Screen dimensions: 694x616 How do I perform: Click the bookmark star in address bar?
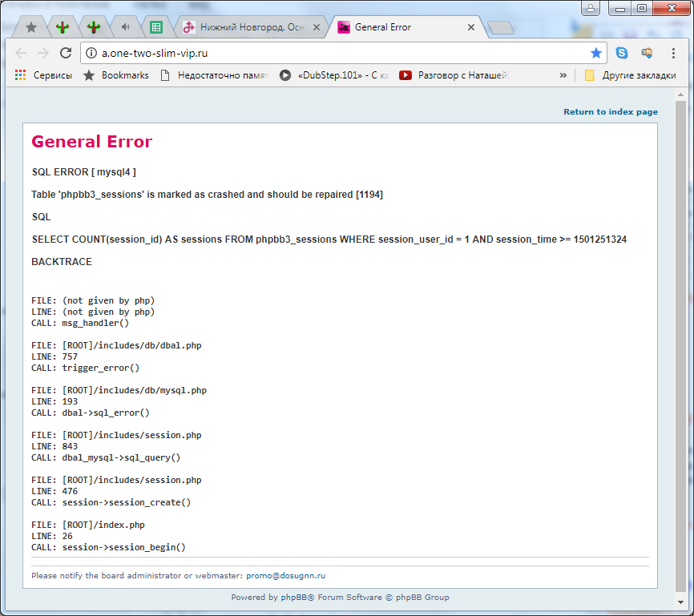click(595, 53)
